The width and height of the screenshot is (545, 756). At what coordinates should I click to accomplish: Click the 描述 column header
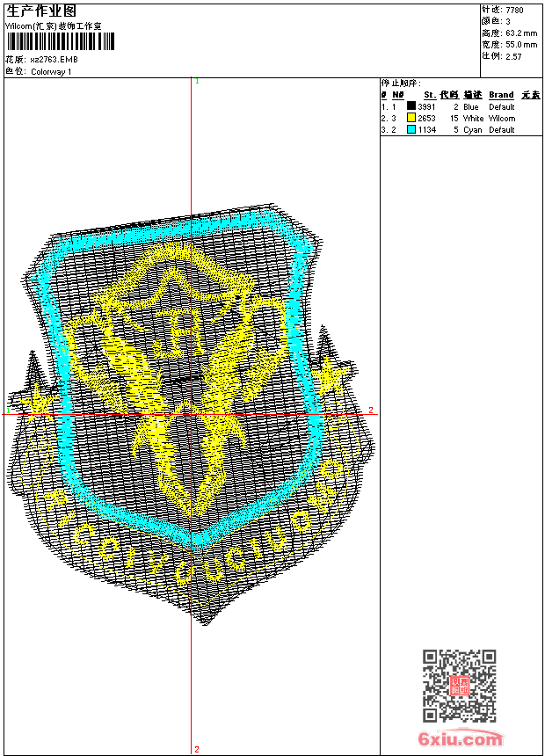tap(473, 95)
